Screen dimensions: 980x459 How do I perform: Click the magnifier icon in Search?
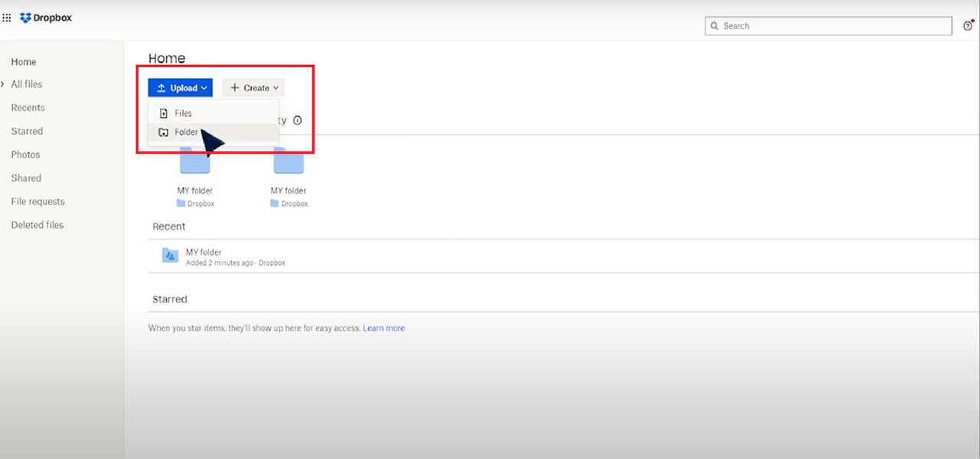(714, 26)
